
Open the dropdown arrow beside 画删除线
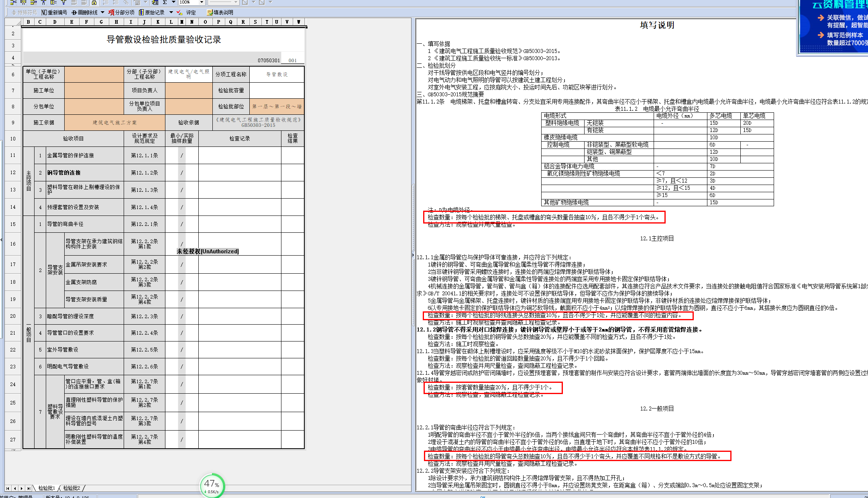(103, 12)
